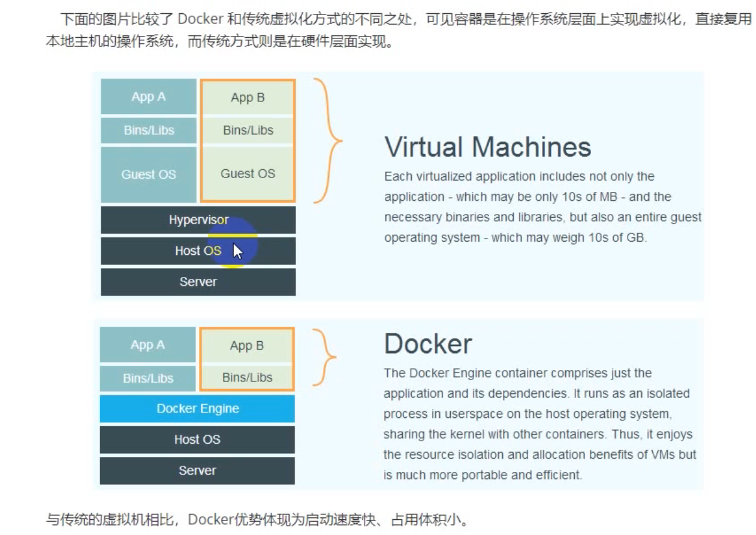Click the Docker Engine layer block
The width and height of the screenshot is (756, 535).
[x=198, y=408]
